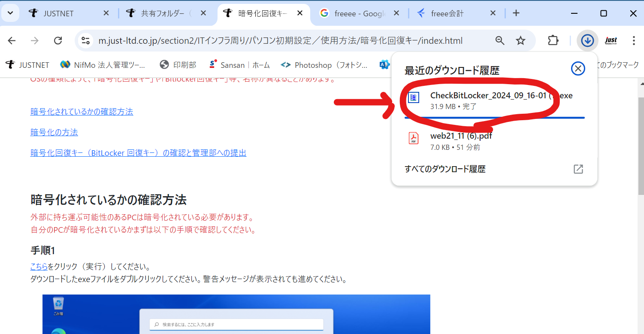Reload the current page

click(58, 41)
